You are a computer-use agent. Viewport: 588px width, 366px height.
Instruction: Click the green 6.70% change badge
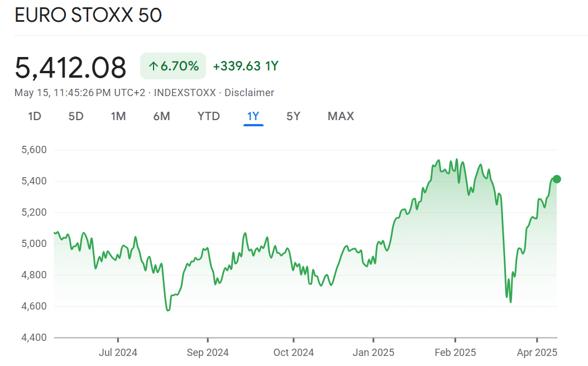click(x=173, y=66)
